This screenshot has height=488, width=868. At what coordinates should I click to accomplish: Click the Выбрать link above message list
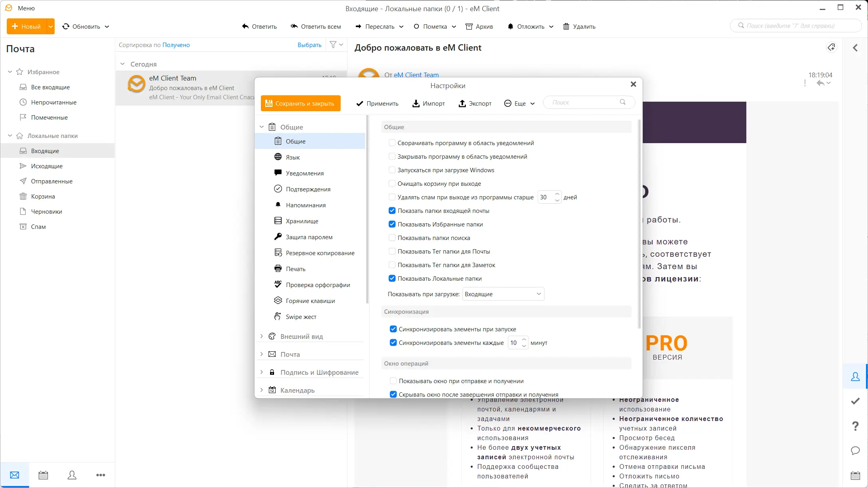click(309, 45)
